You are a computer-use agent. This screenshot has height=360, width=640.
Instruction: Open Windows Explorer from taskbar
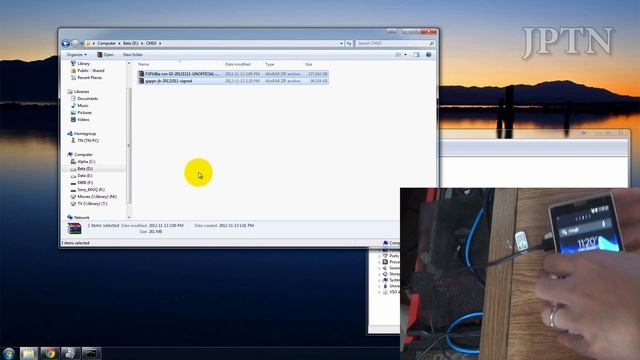28,353
